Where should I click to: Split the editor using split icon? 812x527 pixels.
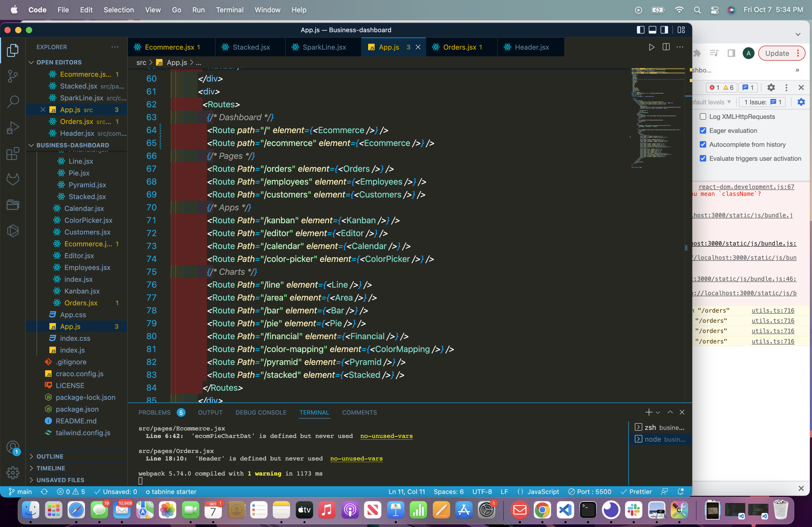coord(666,47)
